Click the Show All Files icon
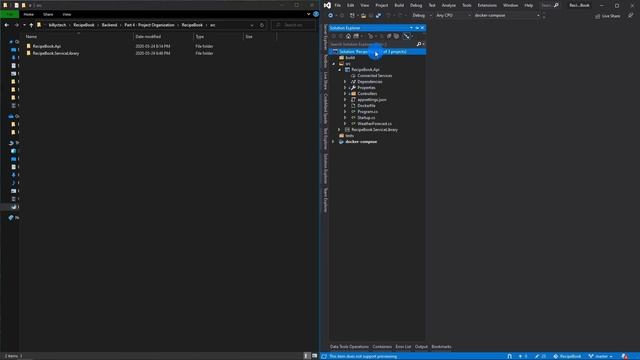This screenshot has width=640, height=360. (396, 36)
